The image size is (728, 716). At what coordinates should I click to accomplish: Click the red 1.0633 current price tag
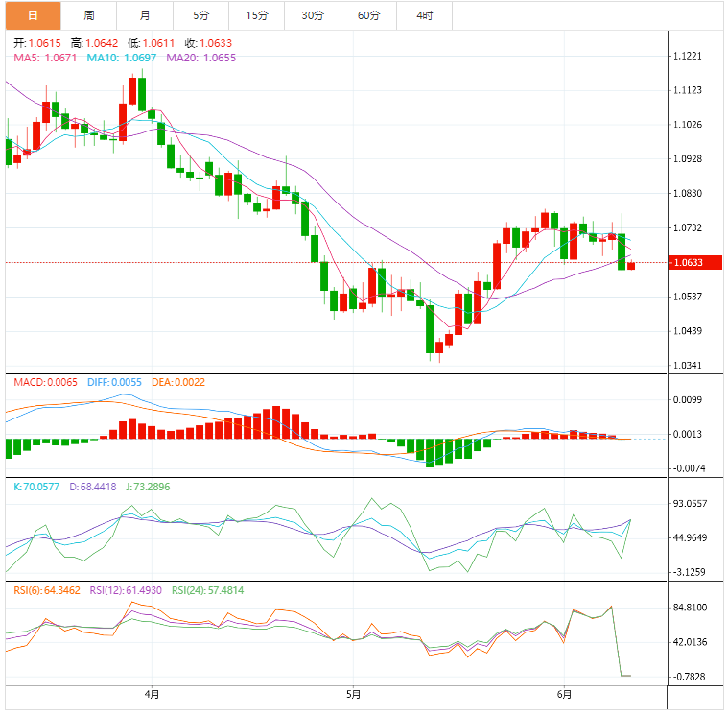[695, 263]
